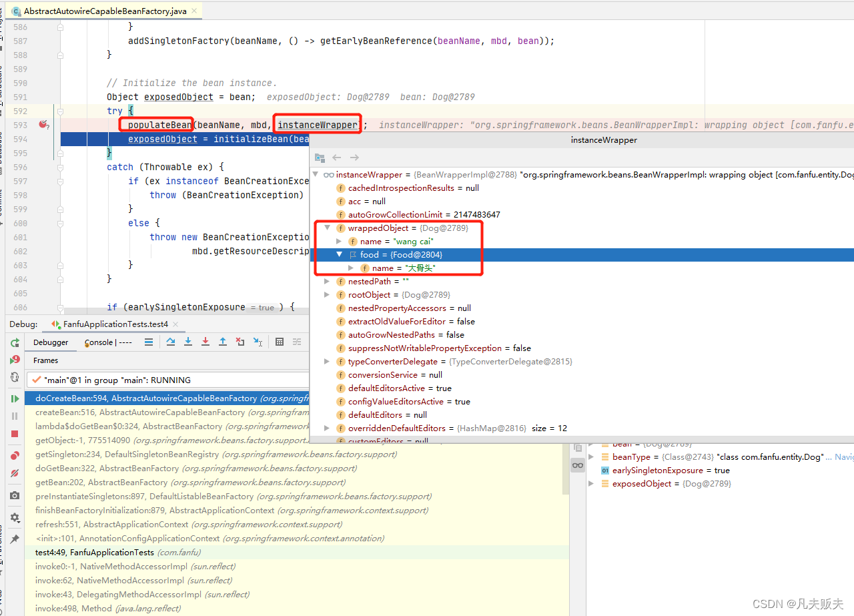The height and width of the screenshot is (616, 854).
Task: Click the red Force Step Into icon
Action: pos(205,342)
